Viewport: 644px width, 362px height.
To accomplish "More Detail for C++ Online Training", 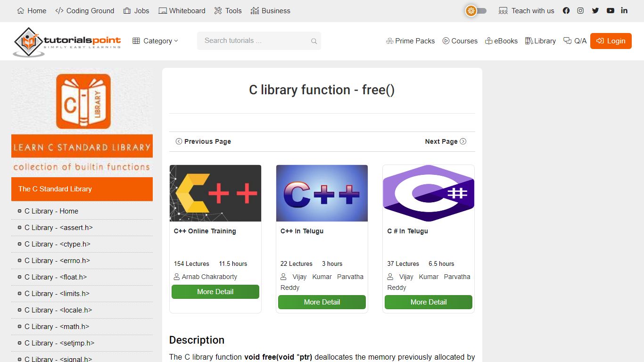I will [215, 292].
